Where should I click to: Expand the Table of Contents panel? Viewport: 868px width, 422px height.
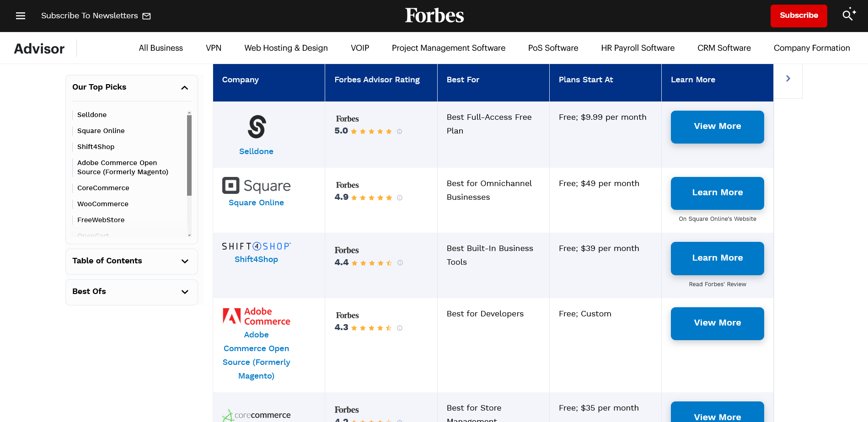(185, 262)
